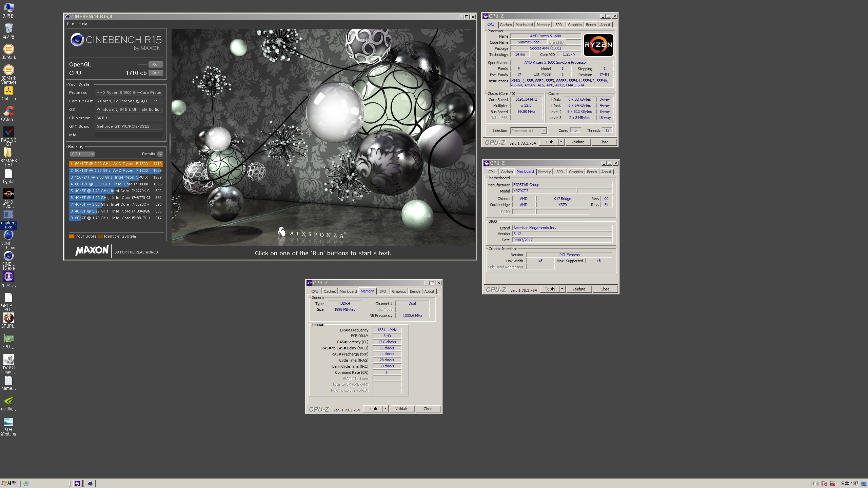Image resolution: width=868 pixels, height=488 pixels.
Task: Click Internet Explorer icon in taskbar
Action: (x=26, y=484)
